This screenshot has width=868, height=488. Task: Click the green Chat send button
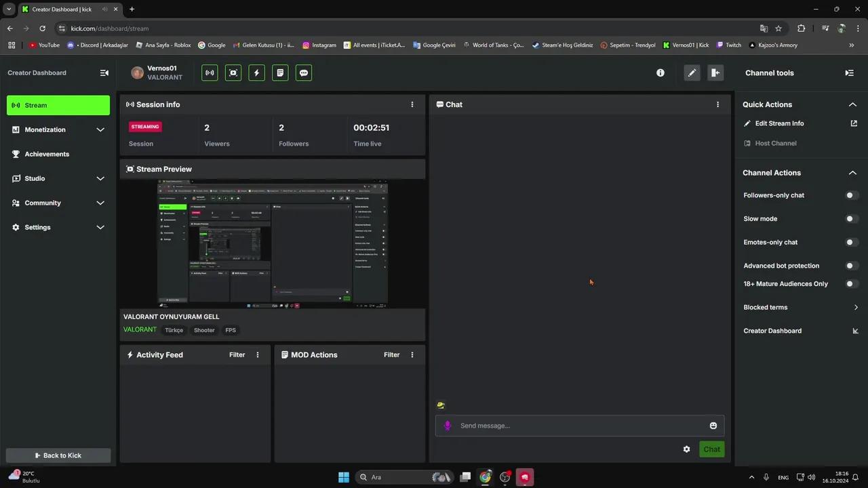pos(712,449)
